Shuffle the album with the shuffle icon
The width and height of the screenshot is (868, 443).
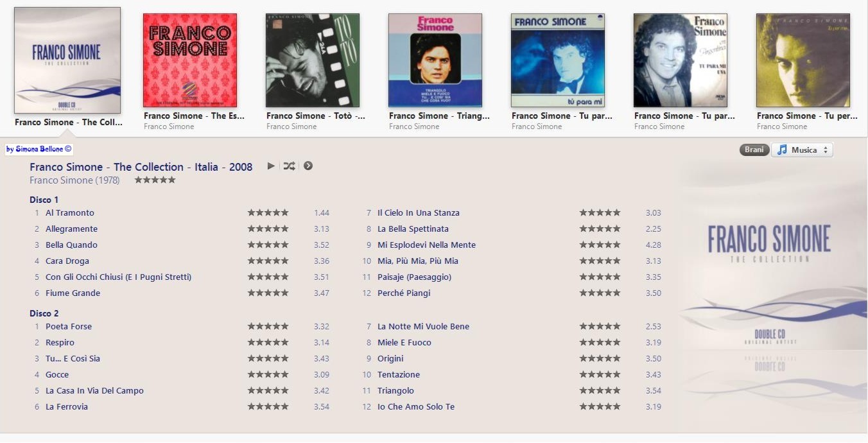point(290,166)
